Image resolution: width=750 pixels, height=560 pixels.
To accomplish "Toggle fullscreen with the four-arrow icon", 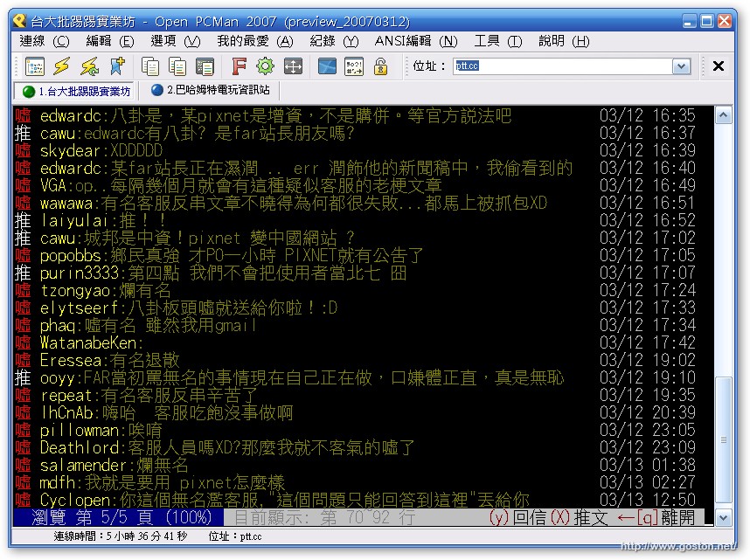I will point(293,66).
